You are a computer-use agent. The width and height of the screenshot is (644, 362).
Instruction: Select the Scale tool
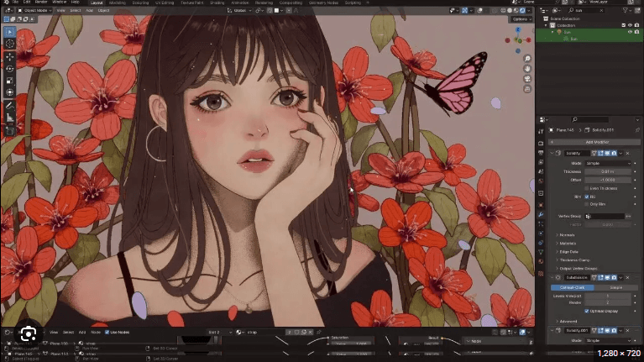click(x=10, y=81)
